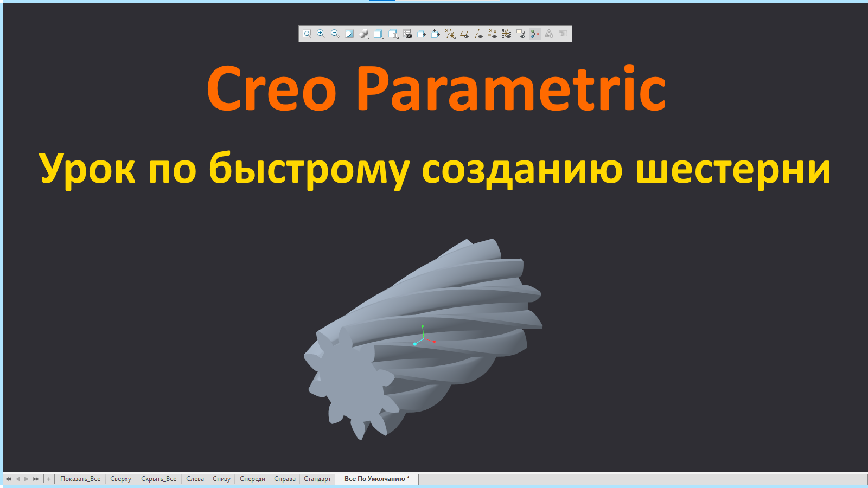Switch to the Справа tab
Viewport: 868px width, 488px height.
point(285,479)
